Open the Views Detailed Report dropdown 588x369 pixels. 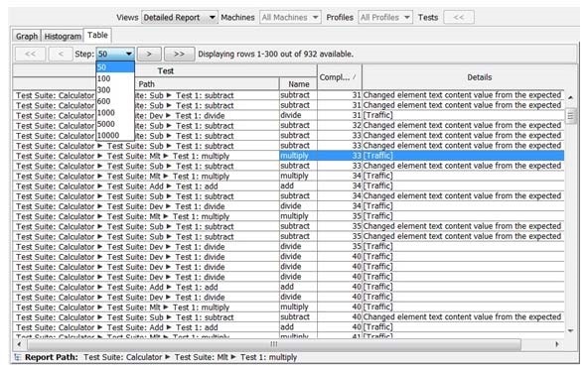(x=180, y=17)
